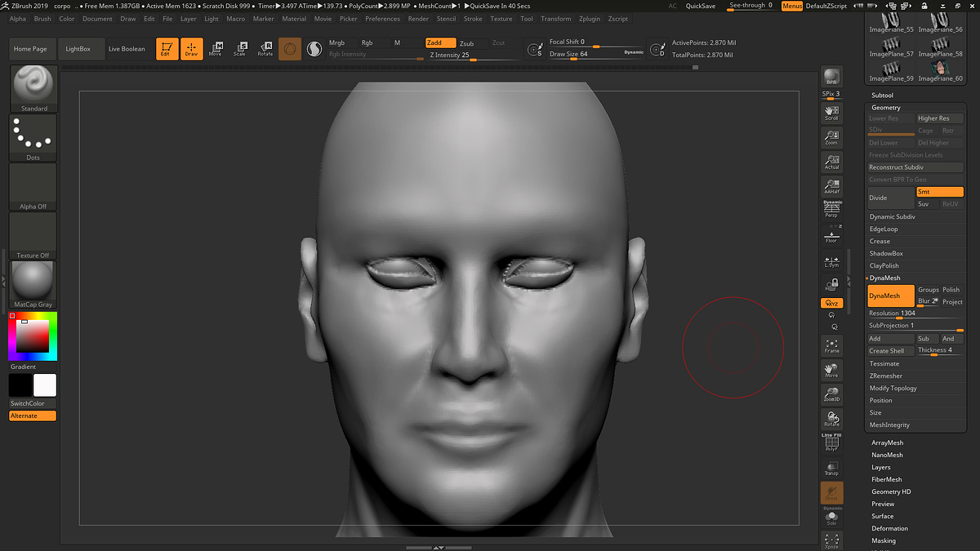
Task: Activate Edit mode button
Action: pyautogui.click(x=167, y=49)
